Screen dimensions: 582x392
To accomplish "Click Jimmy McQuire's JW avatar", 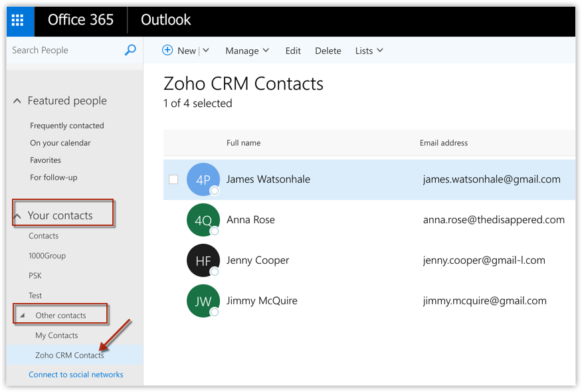I will tap(203, 301).
